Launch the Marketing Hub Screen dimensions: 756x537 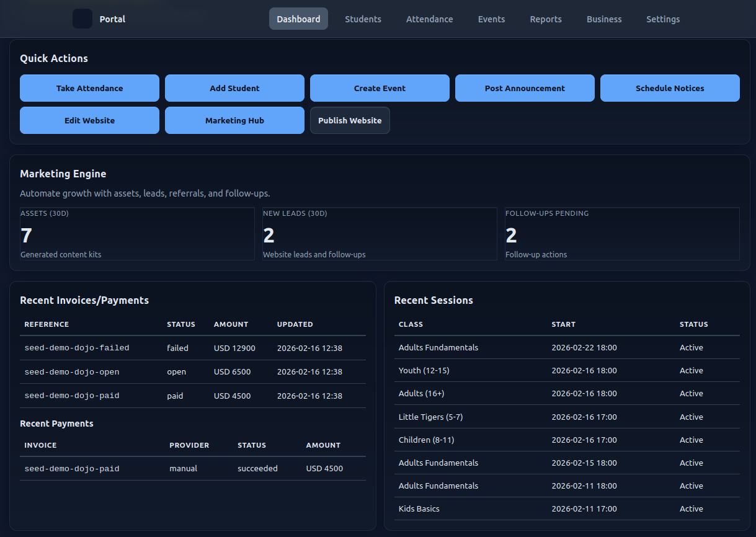click(234, 120)
